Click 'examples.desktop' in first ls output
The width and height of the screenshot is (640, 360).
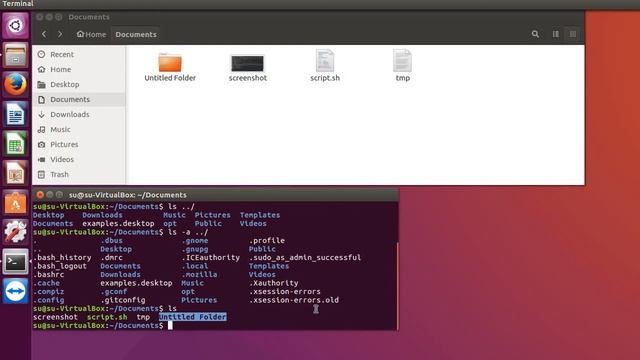click(x=118, y=224)
